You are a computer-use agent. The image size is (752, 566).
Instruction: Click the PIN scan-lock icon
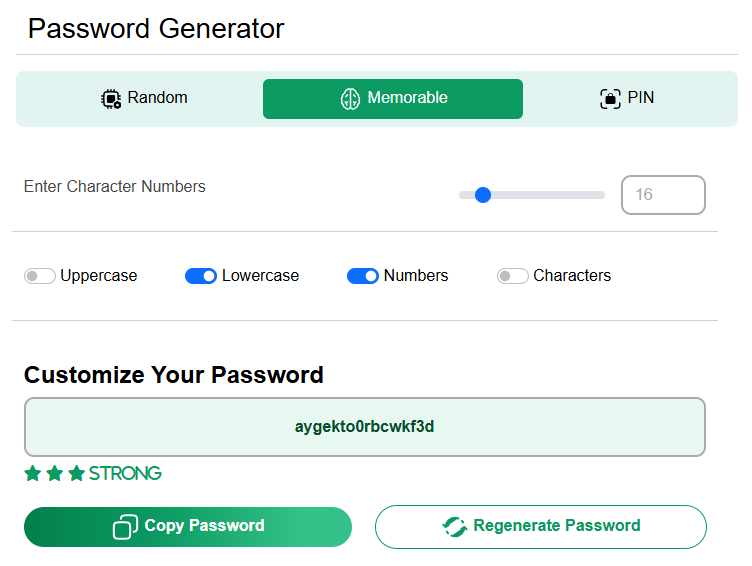[610, 99]
